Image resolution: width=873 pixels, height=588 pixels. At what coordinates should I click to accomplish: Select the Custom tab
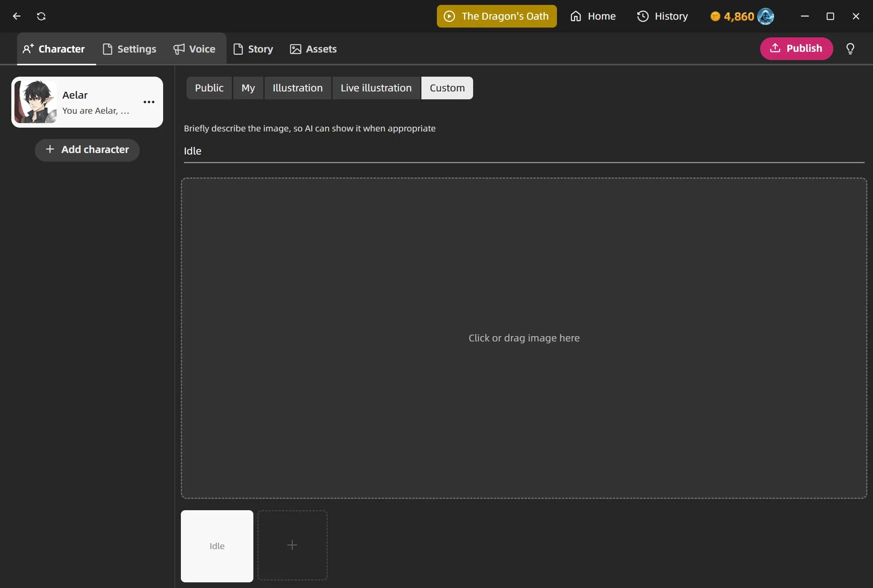[x=447, y=88]
